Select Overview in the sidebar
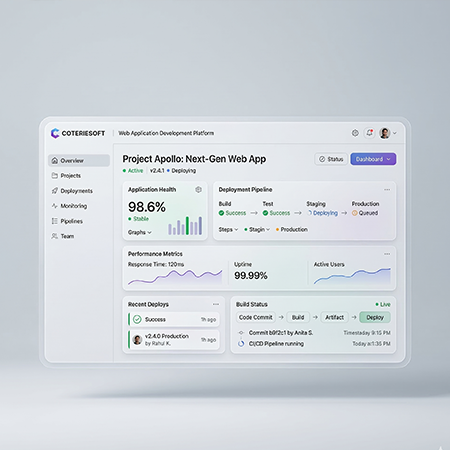The width and height of the screenshot is (450, 450). point(79,160)
